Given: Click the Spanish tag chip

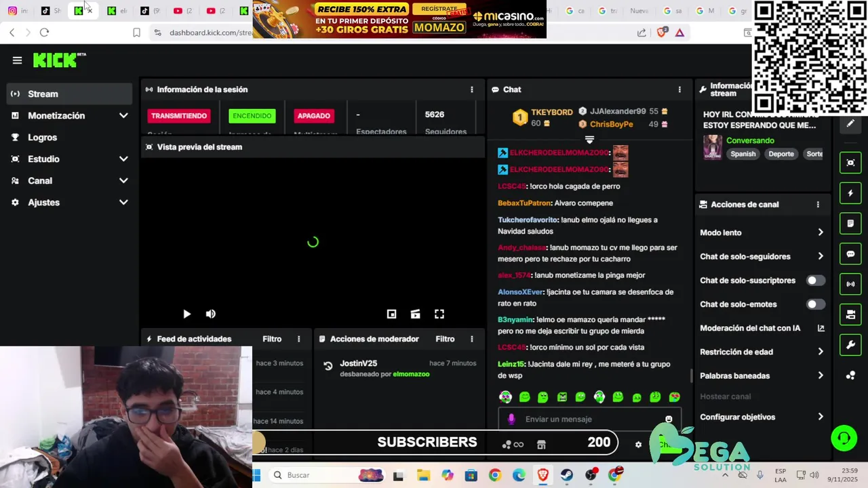Looking at the screenshot, I should (x=743, y=154).
